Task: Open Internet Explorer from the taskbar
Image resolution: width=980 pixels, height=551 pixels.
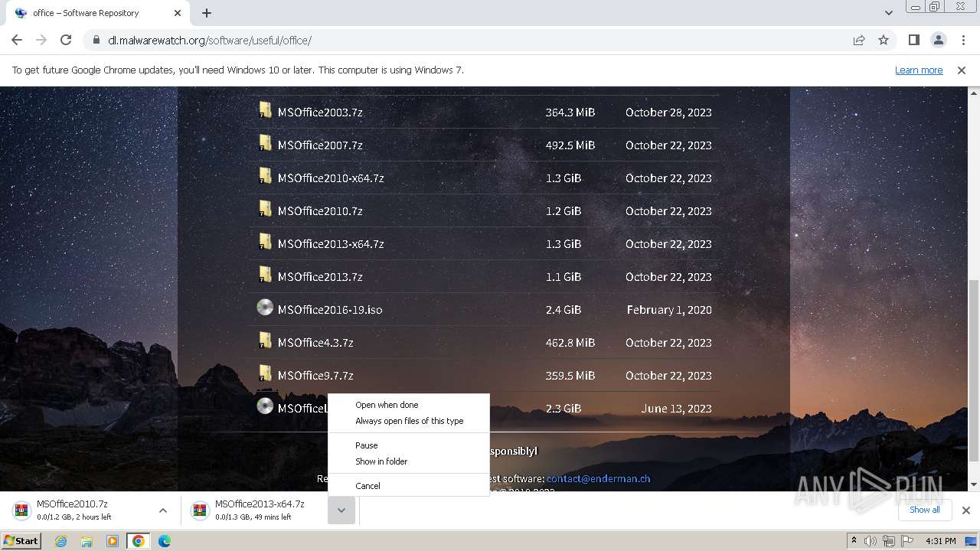Action: point(61,541)
